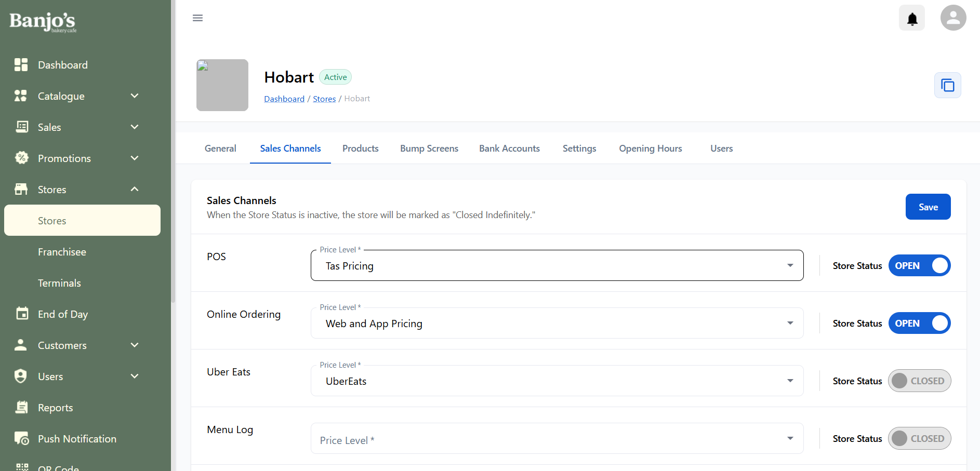Turn on Uber Eats store status
Screen dimensions: 980x471
point(919,381)
